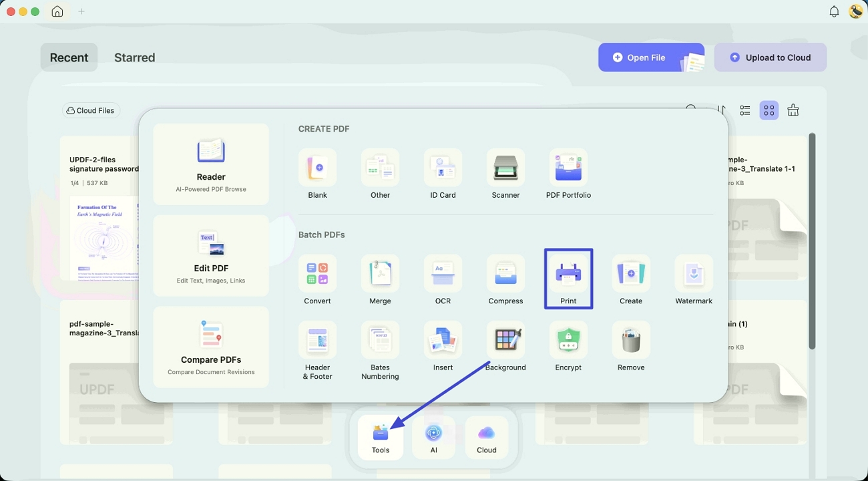
Task: Open the notifications bell
Action: [834, 11]
